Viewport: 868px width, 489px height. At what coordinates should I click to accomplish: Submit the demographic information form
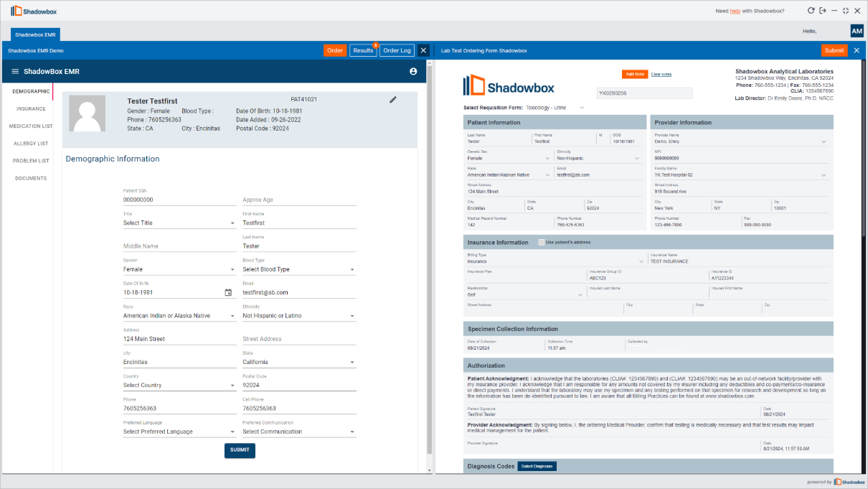240,450
